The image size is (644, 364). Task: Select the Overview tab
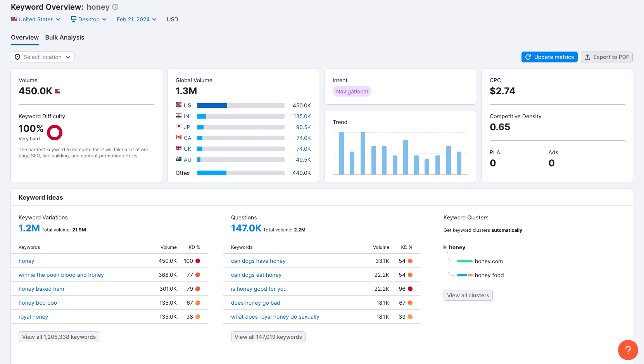(25, 37)
